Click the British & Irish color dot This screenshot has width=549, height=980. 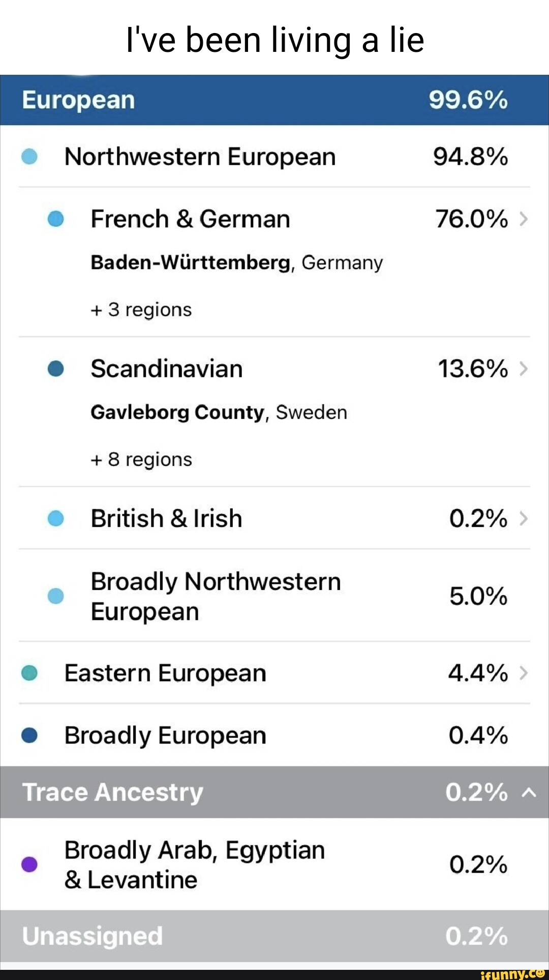tap(55, 518)
